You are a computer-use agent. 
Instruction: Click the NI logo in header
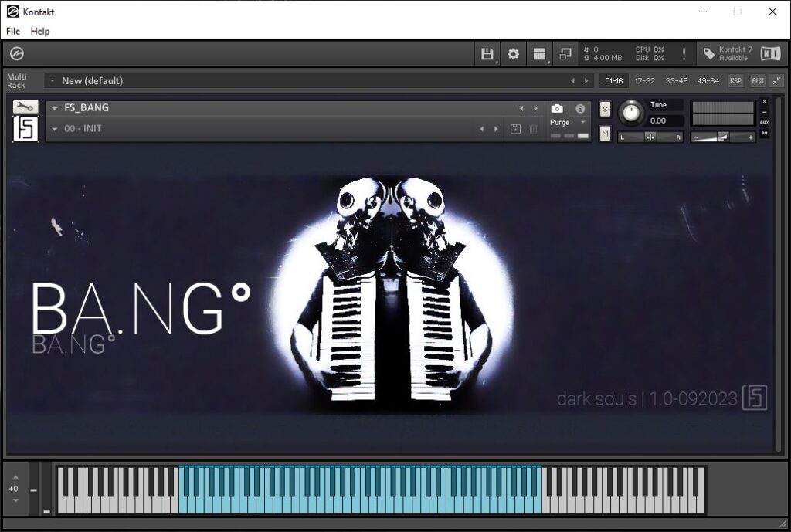[770, 54]
